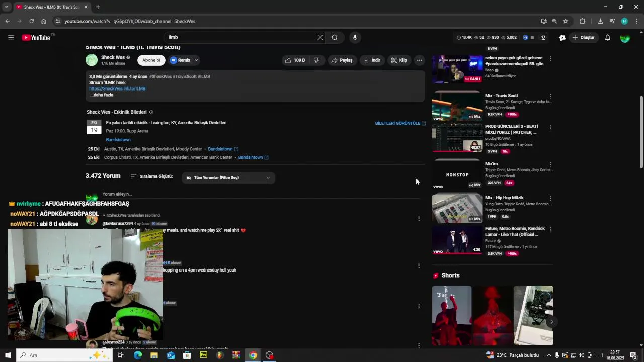The width and height of the screenshot is (644, 362).
Task: Expand the Remix dropdown arrow
Action: click(x=196, y=60)
